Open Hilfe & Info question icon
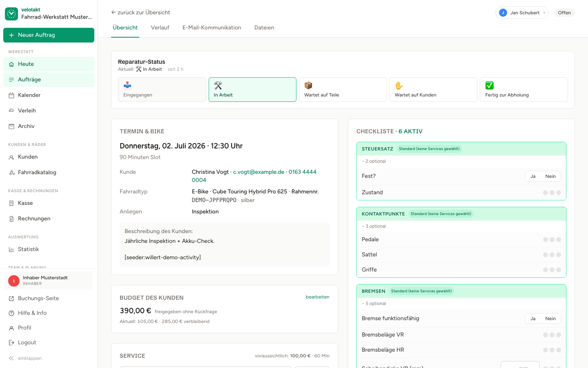 (11, 313)
